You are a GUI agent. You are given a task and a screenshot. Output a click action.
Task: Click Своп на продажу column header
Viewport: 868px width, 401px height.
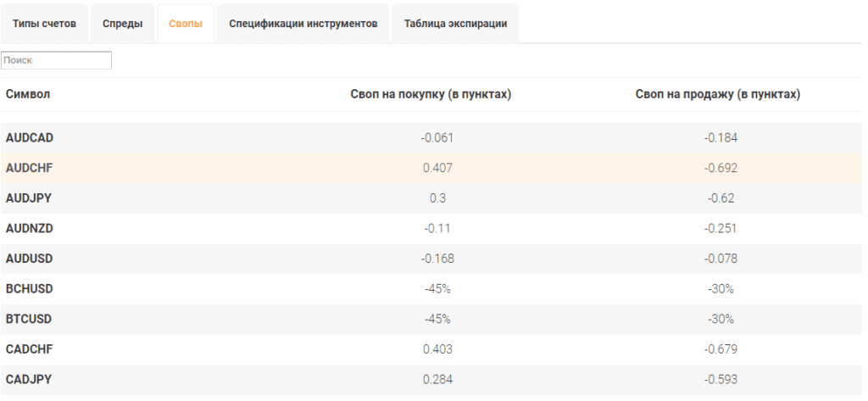pos(717,94)
